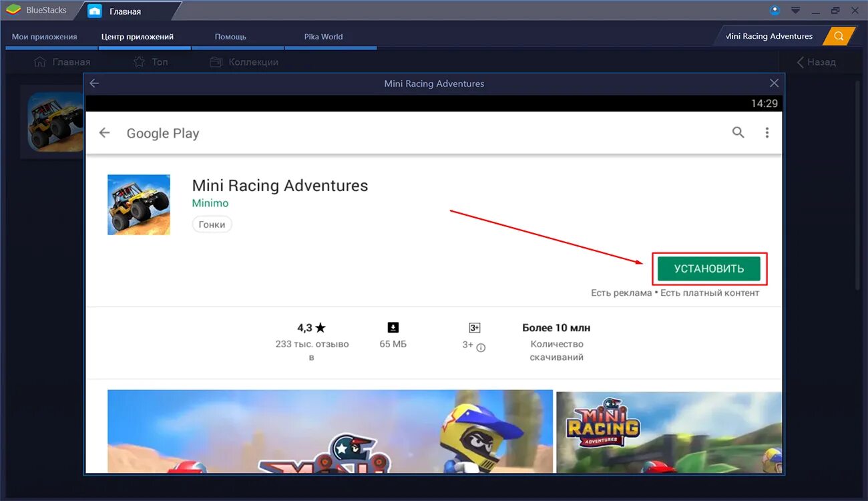Close the Mini Racing Adventures popup

[774, 83]
